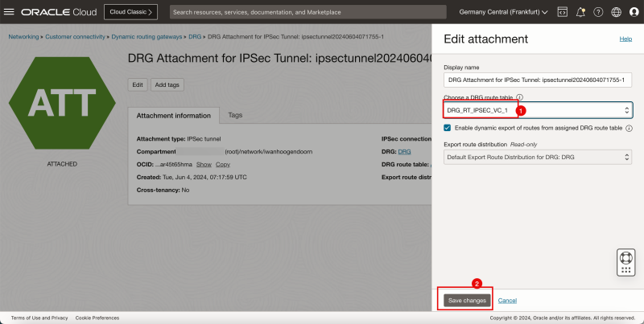Click info icon beside dynamic export option
The width and height of the screenshot is (644, 324).
coord(629,128)
